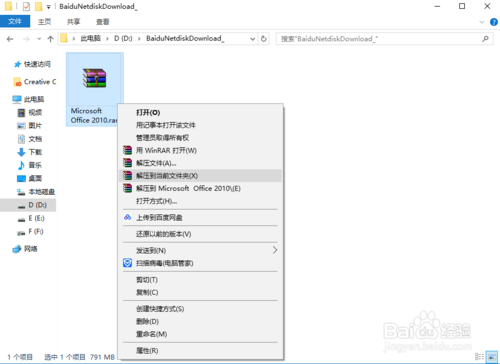Choose 解压到当前文件夹(X) in the context menu
Viewport: 500px width, 364px height.
point(200,176)
